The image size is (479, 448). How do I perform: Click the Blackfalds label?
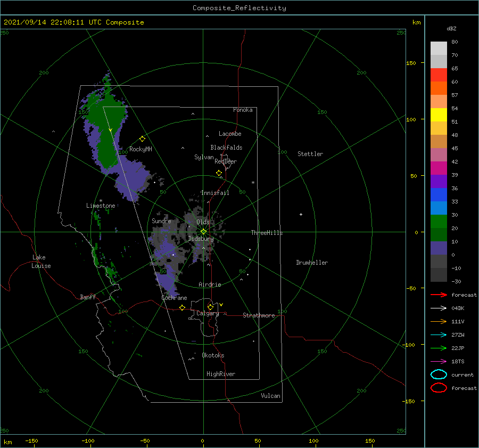(226, 148)
